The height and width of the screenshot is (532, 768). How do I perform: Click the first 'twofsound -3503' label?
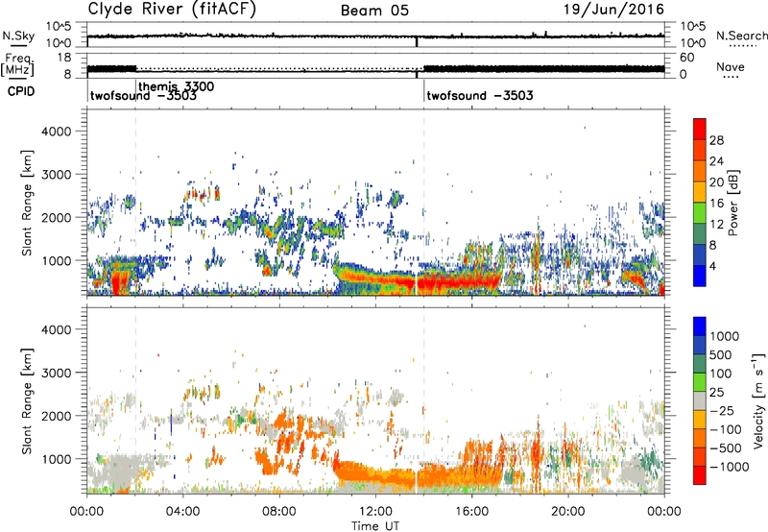point(143,96)
